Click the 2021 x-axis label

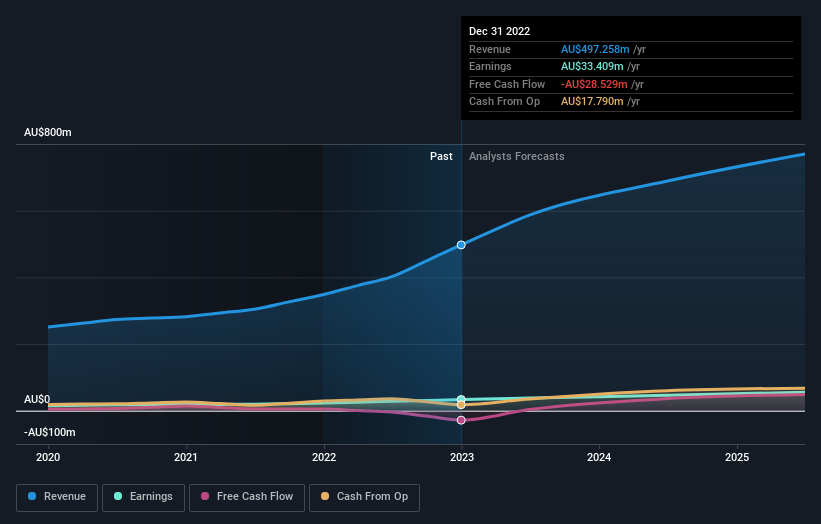coord(186,457)
